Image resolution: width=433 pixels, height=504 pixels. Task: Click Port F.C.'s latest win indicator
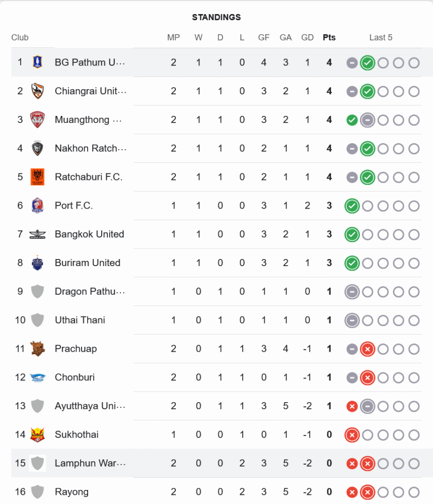(x=352, y=206)
